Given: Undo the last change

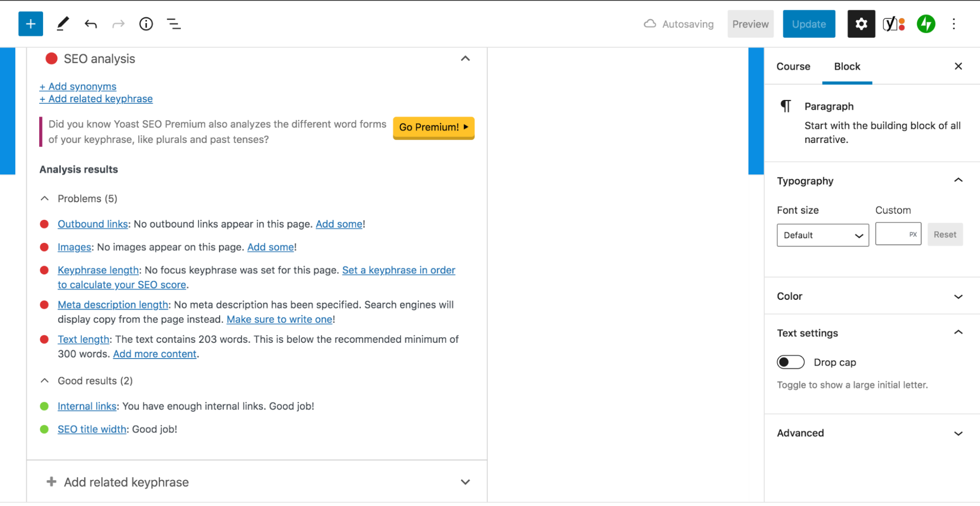Looking at the screenshot, I should [x=90, y=24].
